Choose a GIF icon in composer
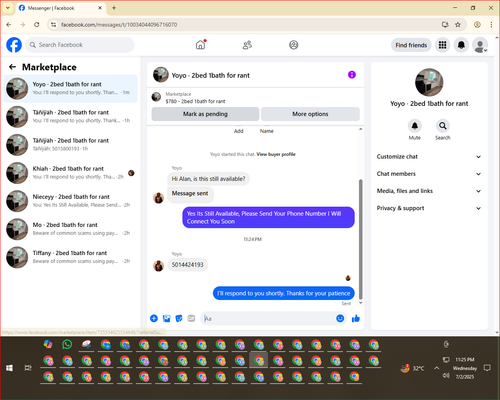Image resolution: width=500 pixels, height=400 pixels. [x=191, y=318]
